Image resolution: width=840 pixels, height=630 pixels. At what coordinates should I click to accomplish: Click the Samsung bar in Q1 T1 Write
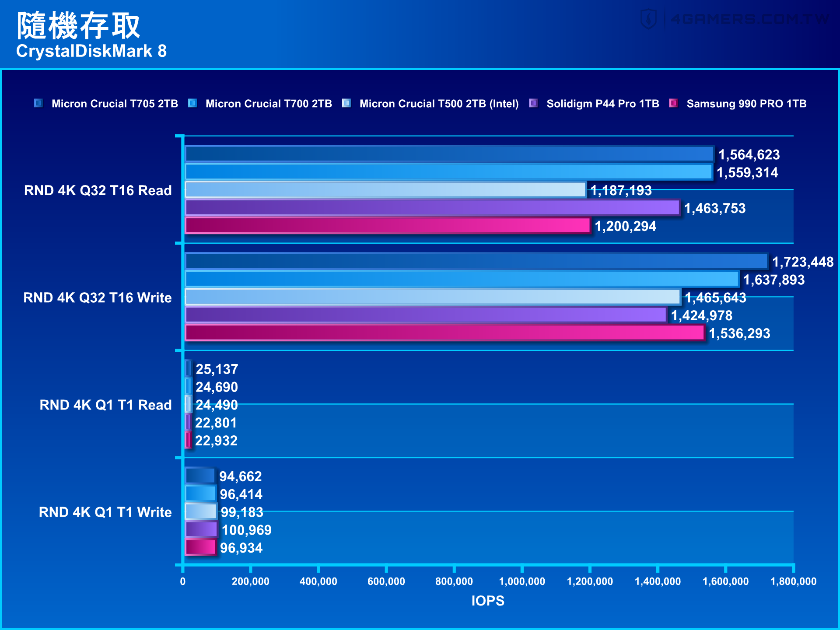201,547
